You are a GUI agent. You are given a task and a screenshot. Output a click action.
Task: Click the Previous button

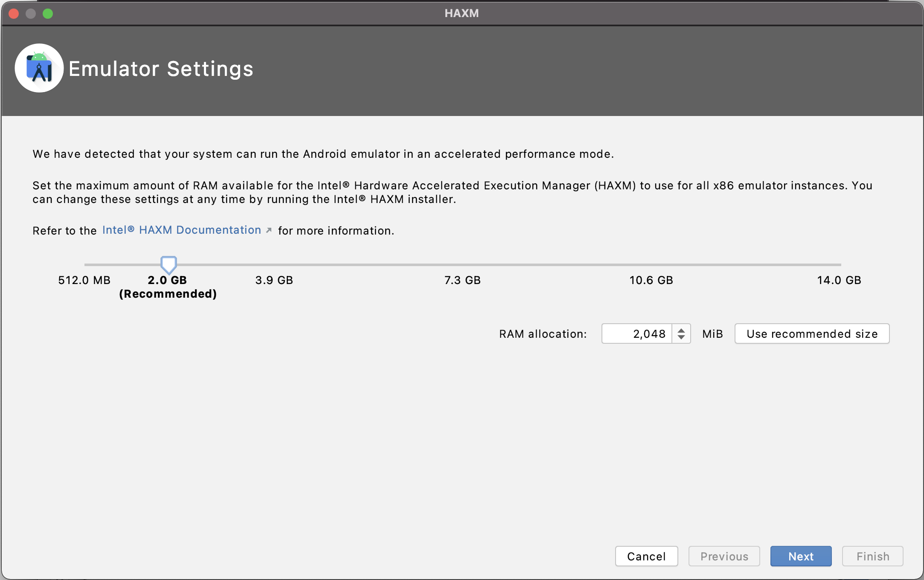click(x=724, y=556)
